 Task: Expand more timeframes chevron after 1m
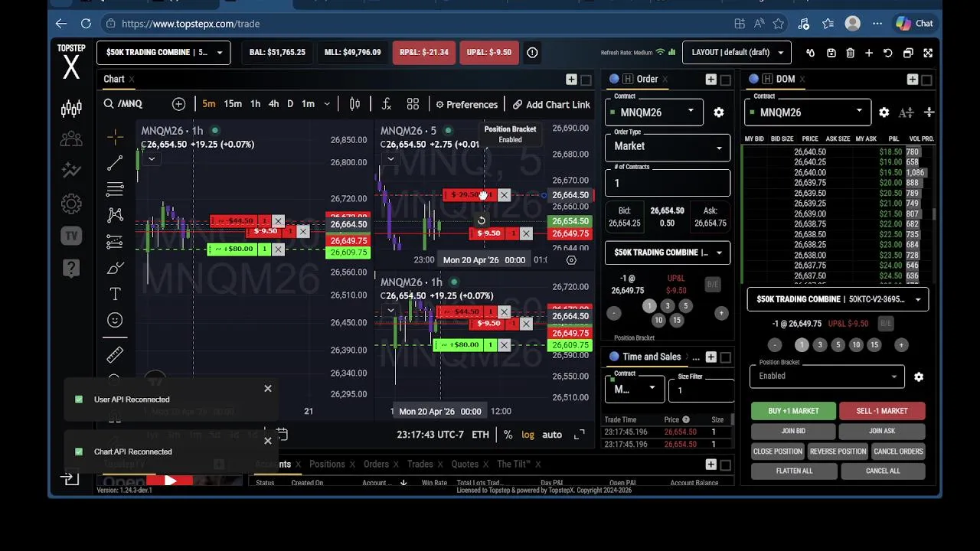point(327,104)
